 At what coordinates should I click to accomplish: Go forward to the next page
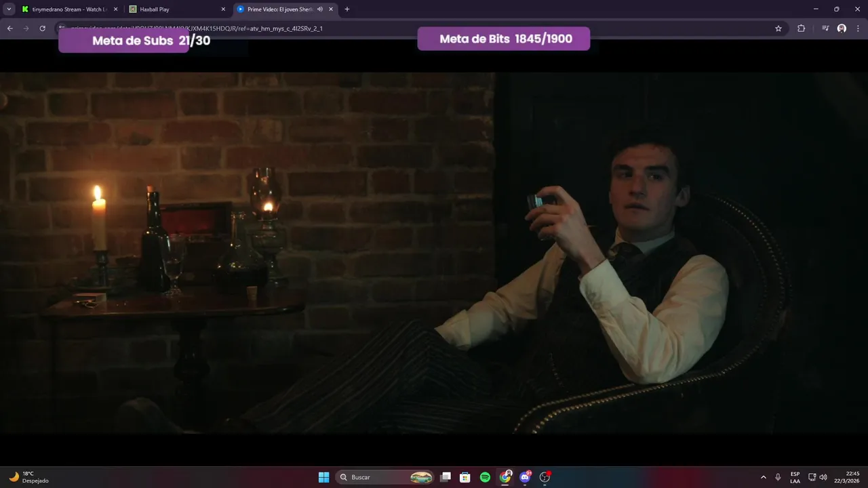(x=26, y=28)
